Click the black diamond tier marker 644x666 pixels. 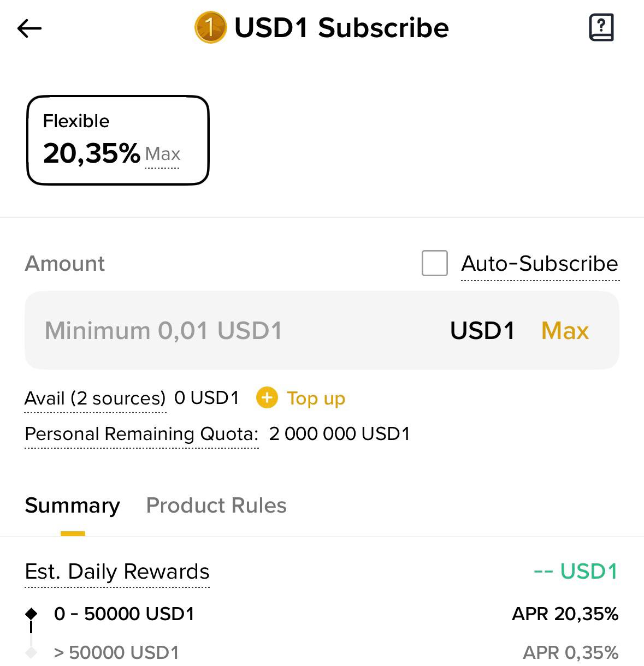click(x=32, y=614)
